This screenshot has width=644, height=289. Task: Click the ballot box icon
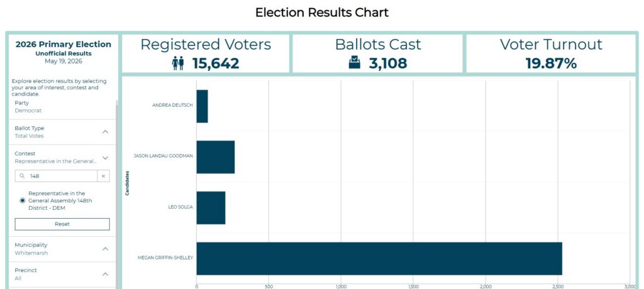point(355,63)
